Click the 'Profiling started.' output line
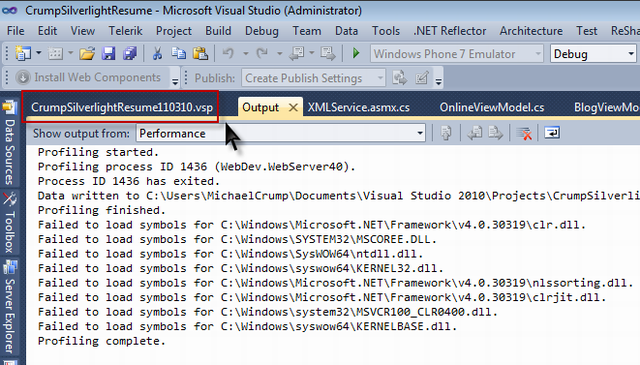Image resolution: width=640 pixels, height=365 pixels. 98,152
